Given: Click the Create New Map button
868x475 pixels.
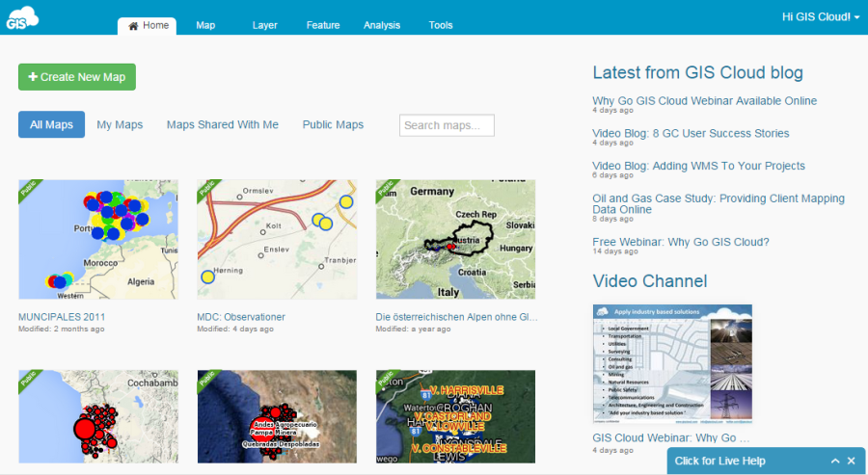Looking at the screenshot, I should 77,77.
